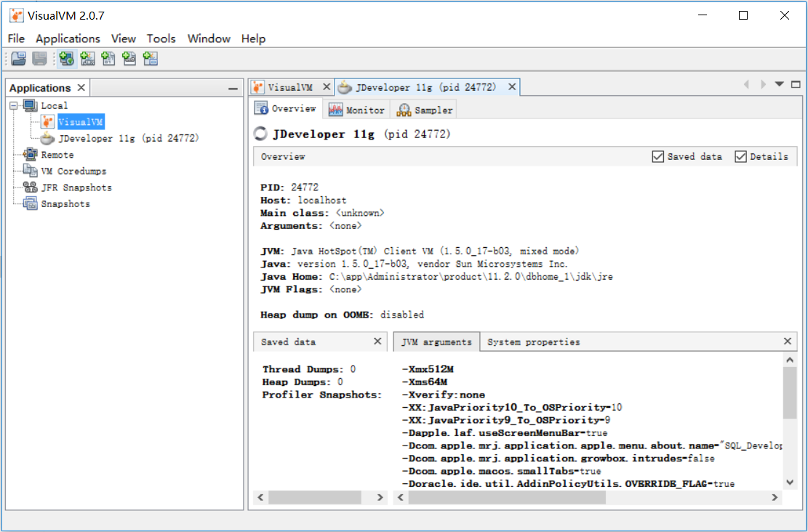Close the VisualVM document tab
Screen dimensions: 808x532
pos(327,86)
